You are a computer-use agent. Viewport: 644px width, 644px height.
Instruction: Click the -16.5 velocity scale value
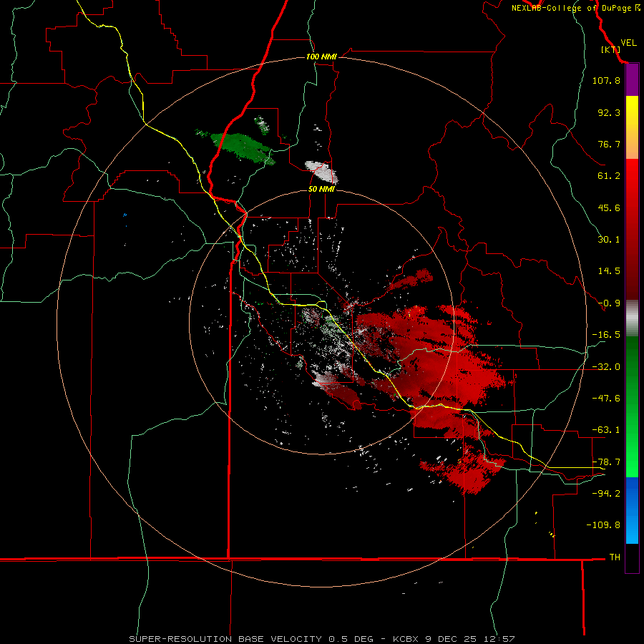[606, 335]
